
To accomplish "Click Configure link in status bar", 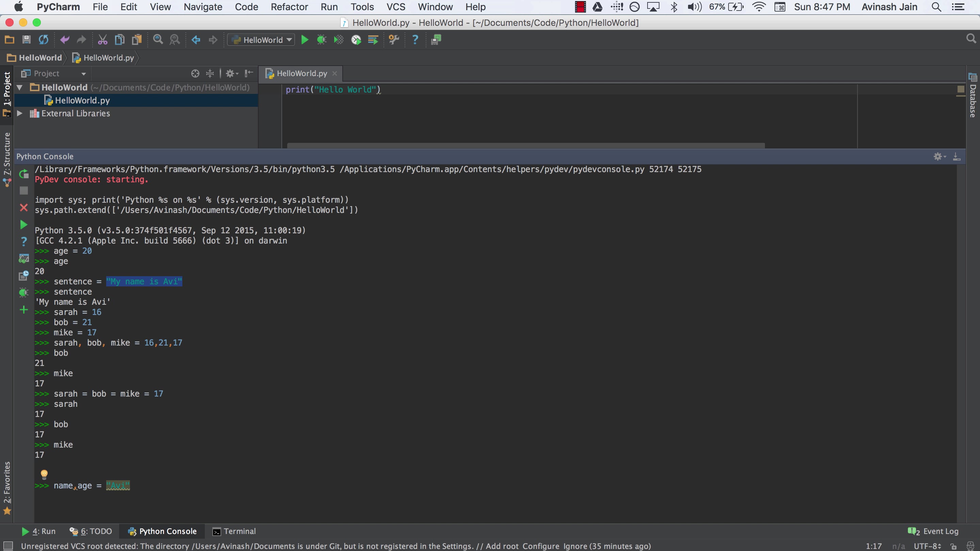I will click(x=541, y=546).
